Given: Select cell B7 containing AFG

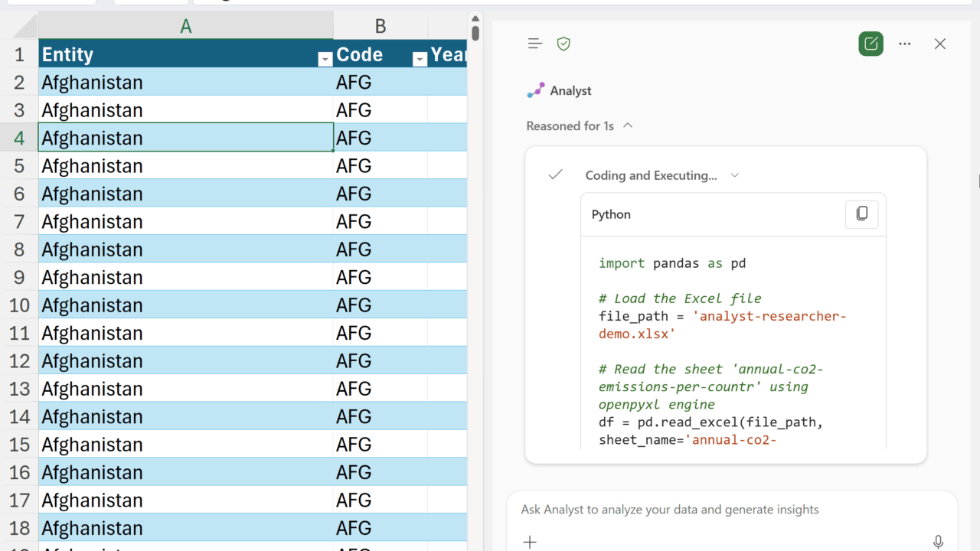Looking at the screenshot, I should 380,222.
